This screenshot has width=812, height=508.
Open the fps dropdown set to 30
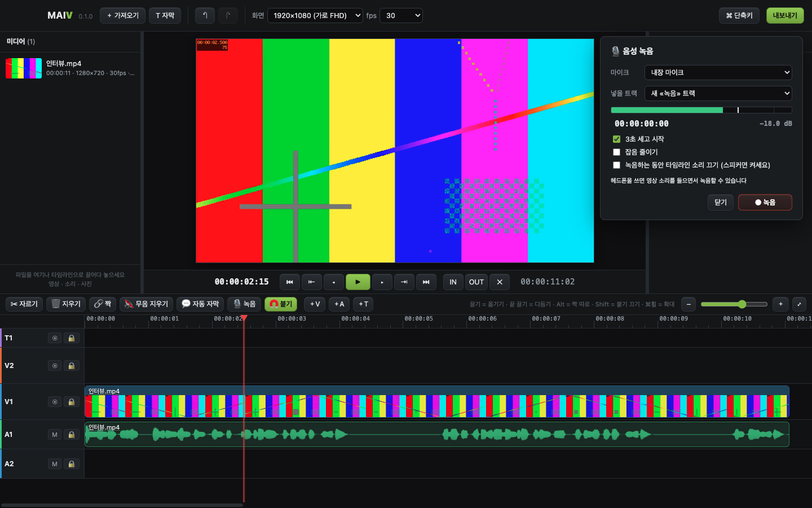[401, 15]
